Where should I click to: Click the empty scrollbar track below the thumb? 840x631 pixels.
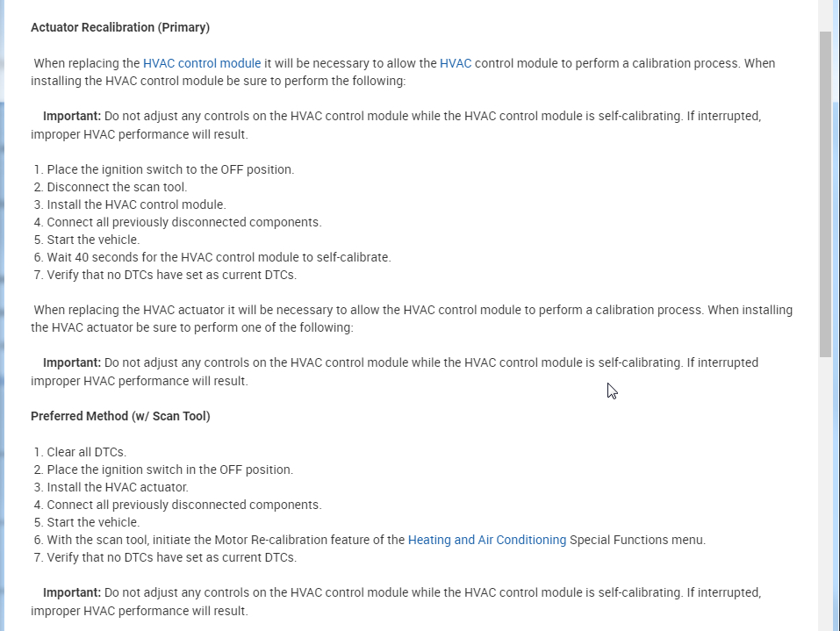(825, 491)
